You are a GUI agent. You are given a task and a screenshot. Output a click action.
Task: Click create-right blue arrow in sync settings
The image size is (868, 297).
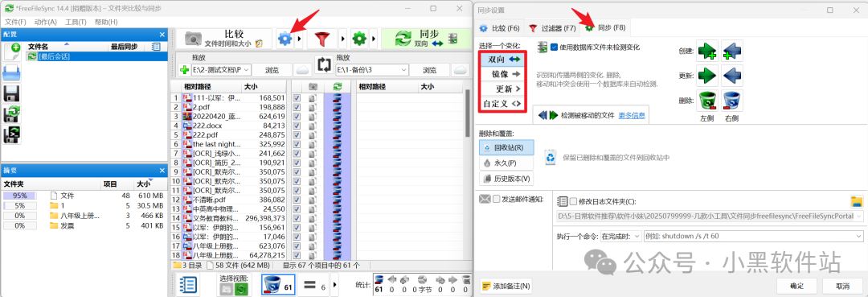(x=732, y=51)
